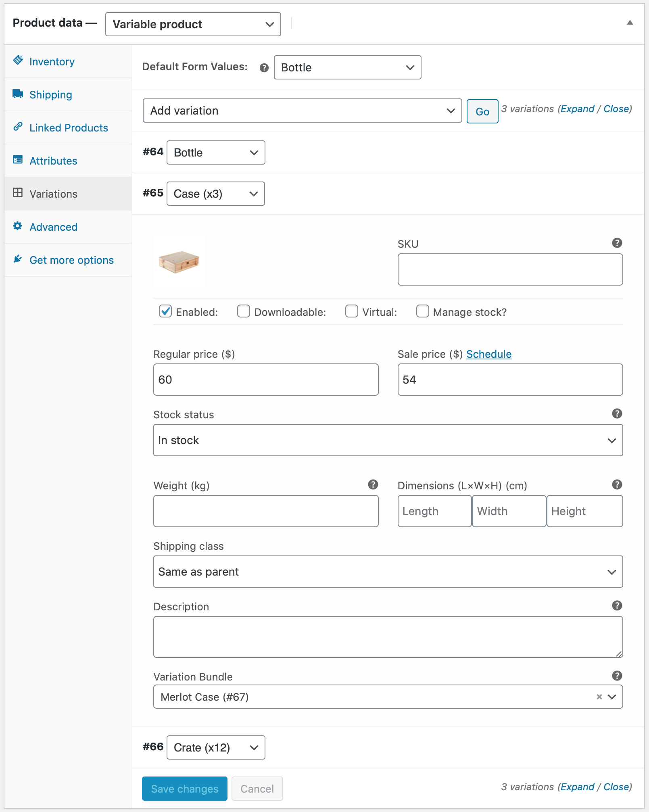Click the Dimensions help icon

pyautogui.click(x=617, y=484)
